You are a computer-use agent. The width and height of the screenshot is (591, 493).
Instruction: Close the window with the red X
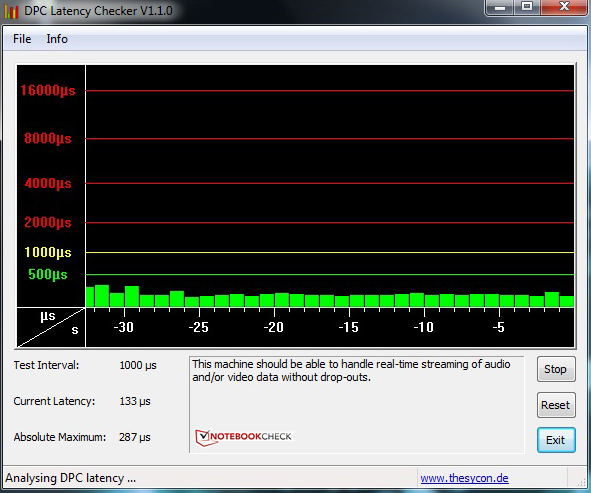click(x=564, y=7)
